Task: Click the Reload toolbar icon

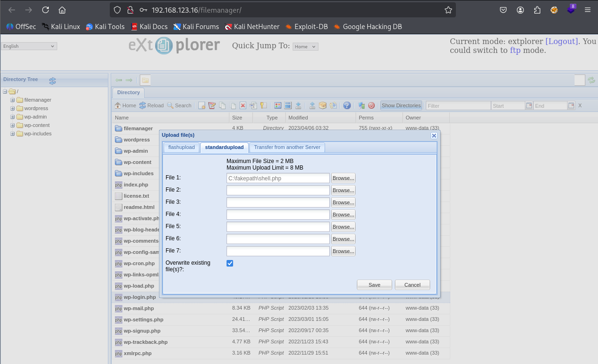Action: click(x=143, y=105)
